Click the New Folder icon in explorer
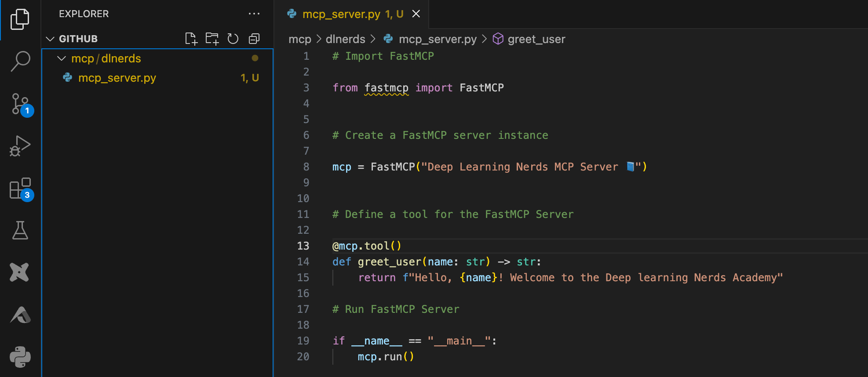The height and width of the screenshot is (377, 868). (212, 39)
